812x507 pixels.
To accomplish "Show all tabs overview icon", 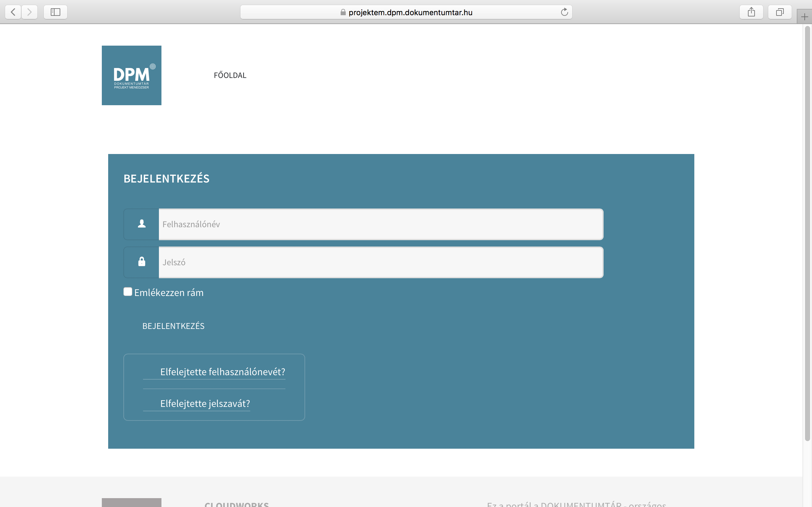I will pyautogui.click(x=780, y=12).
